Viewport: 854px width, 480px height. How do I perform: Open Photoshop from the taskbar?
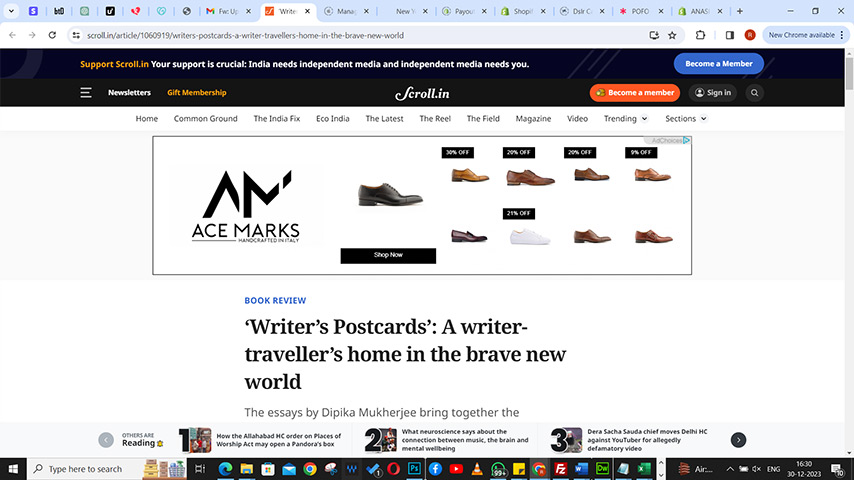414,469
